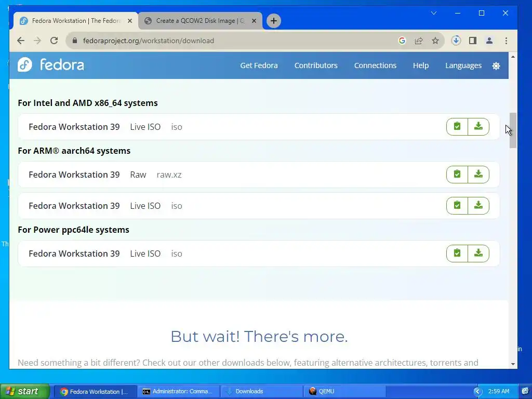Viewport: 532px width, 399px height.
Task: Close the Fedora Workstation tab
Action: (x=129, y=21)
